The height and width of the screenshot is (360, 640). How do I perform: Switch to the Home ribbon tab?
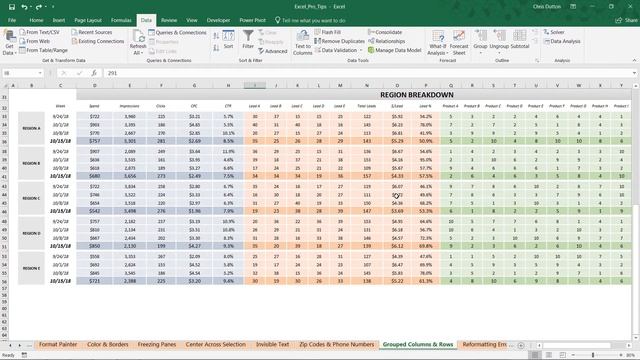(x=36, y=20)
